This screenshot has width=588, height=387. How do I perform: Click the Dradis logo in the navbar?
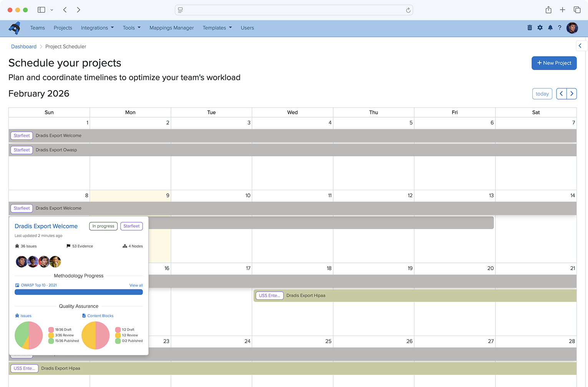[15, 28]
